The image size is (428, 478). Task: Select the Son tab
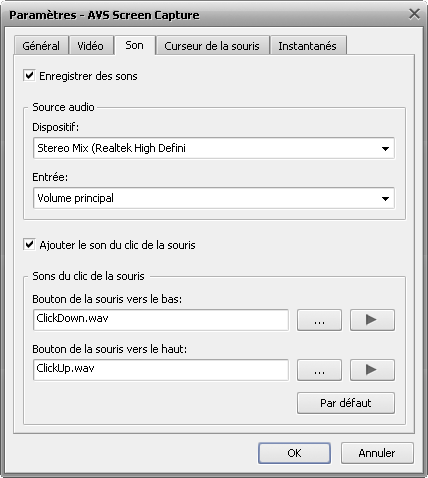134,45
